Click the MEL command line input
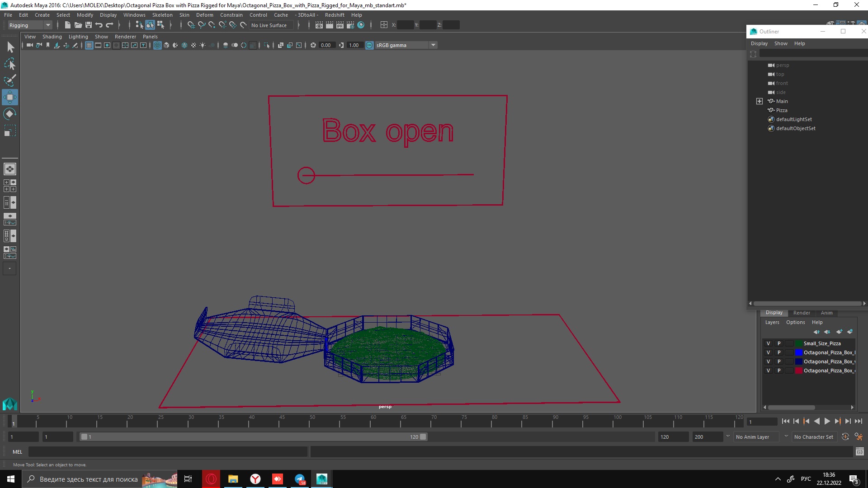Viewport: 868px width, 488px height. pos(168,452)
